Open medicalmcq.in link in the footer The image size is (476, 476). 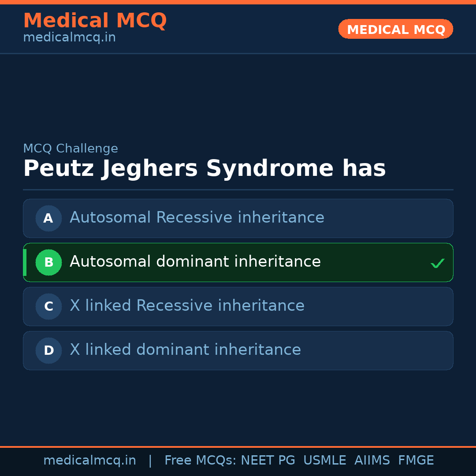[x=89, y=461]
